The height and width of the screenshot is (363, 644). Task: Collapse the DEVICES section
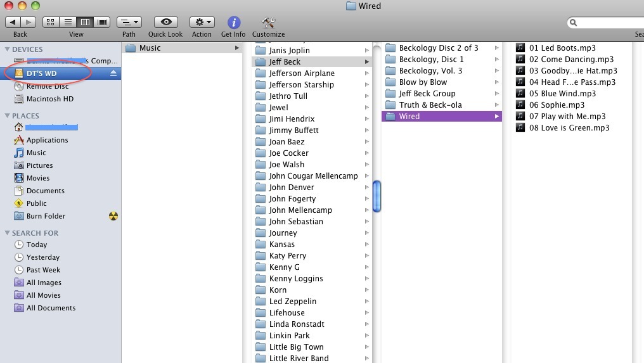tap(7, 49)
